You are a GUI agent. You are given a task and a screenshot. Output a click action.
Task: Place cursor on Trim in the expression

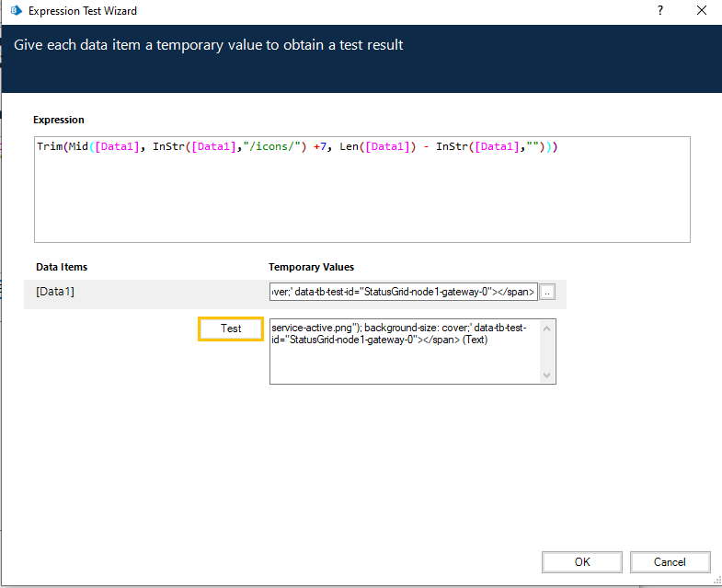[52, 147]
